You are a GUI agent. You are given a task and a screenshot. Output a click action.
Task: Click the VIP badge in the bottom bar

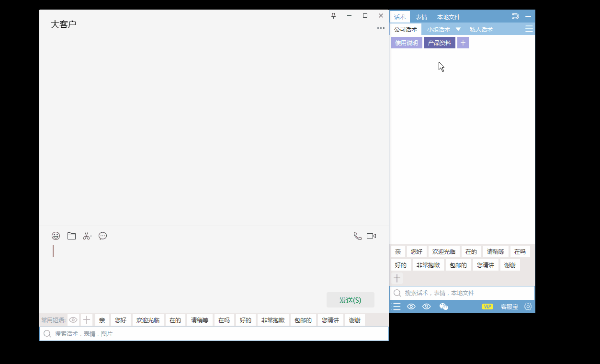487,307
